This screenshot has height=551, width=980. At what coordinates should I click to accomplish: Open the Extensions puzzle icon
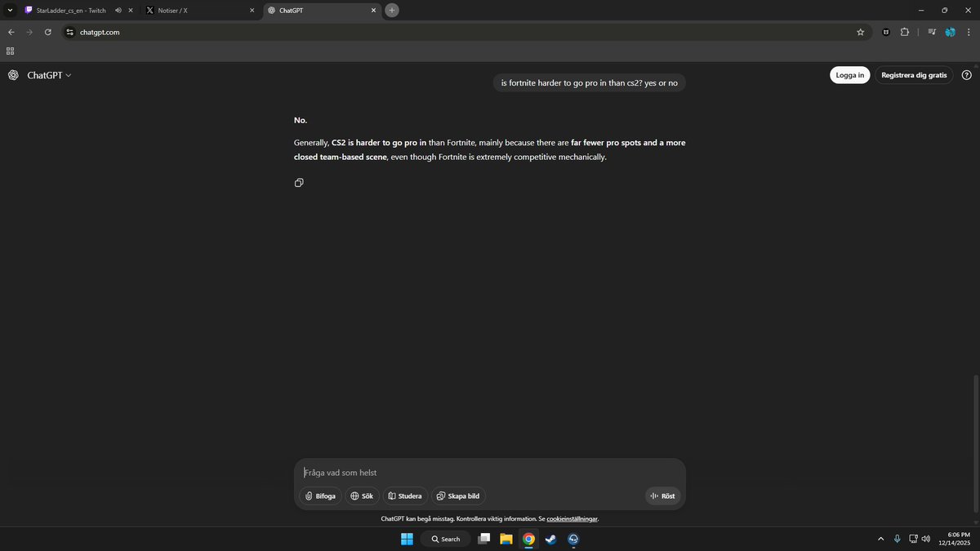point(905,32)
